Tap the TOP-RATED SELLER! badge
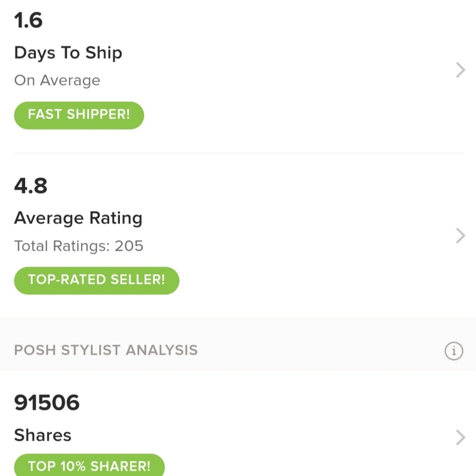This screenshot has width=476, height=476. pos(97,280)
